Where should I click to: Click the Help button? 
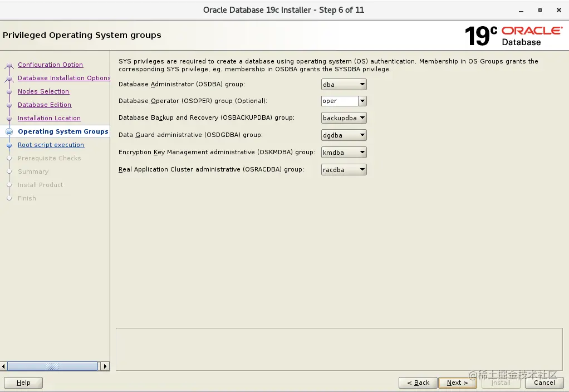click(x=23, y=383)
